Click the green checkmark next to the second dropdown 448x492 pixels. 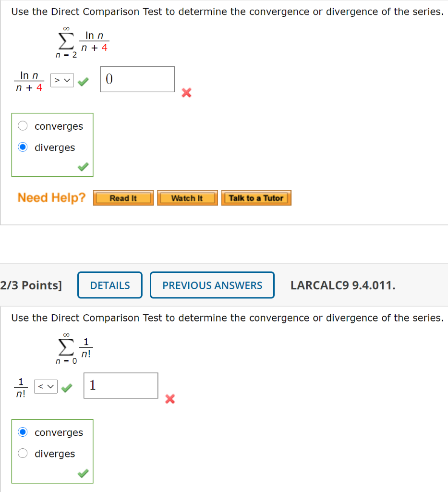[66, 386]
